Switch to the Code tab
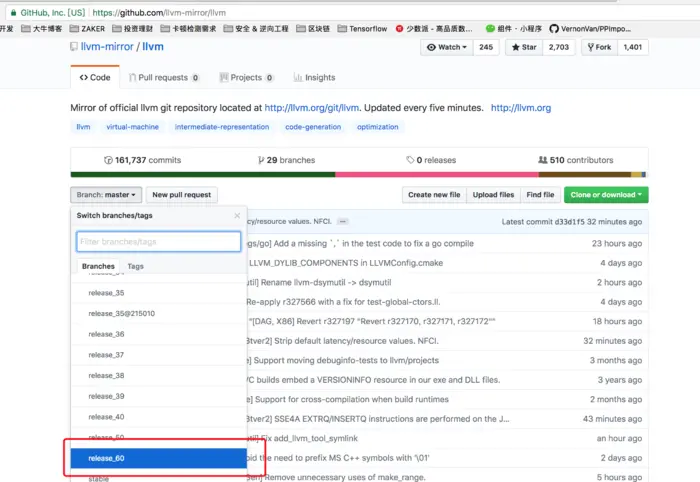Screen dimensions: 700x482 pos(95,77)
